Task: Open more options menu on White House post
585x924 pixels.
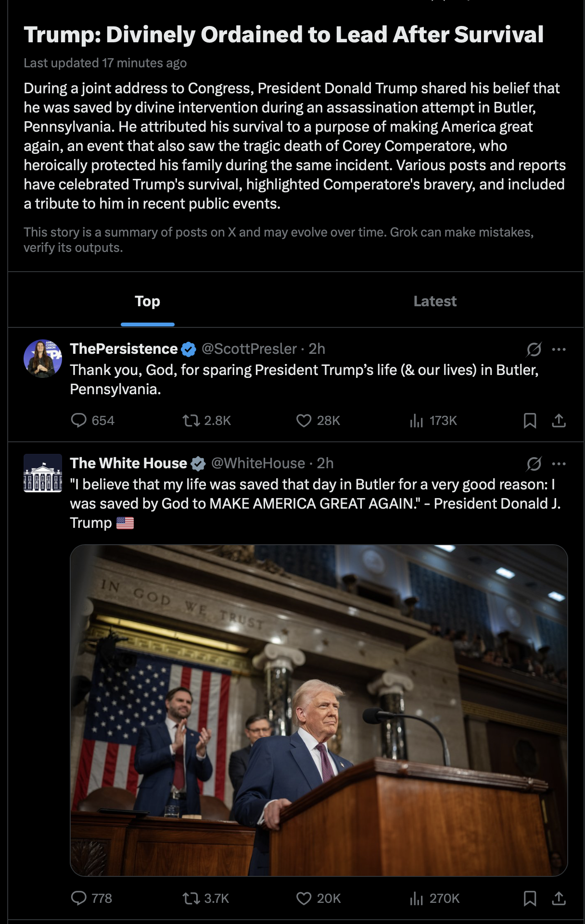Action: (x=559, y=463)
